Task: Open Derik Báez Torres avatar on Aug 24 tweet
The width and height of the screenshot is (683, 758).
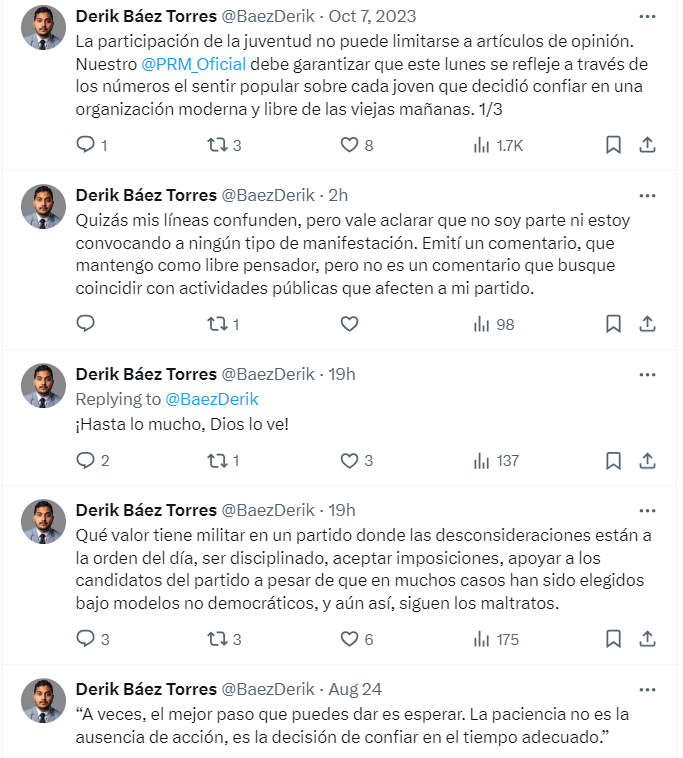Action: coord(44,700)
